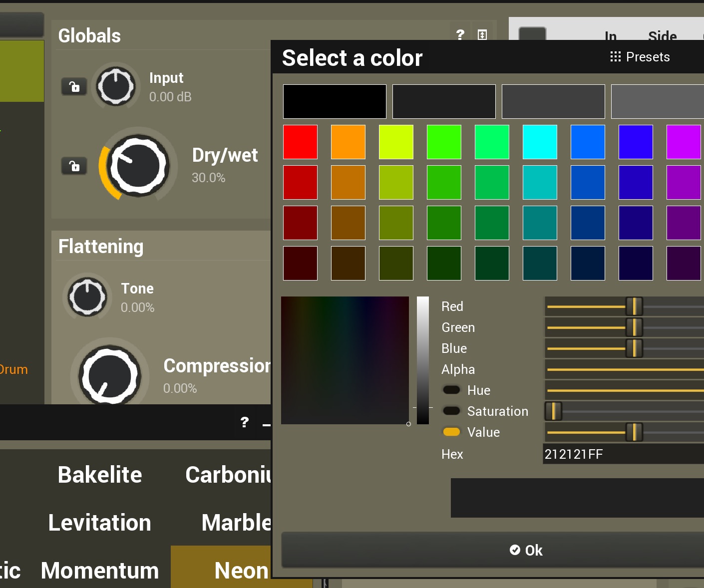Pick the cyan color swatch

[540, 142]
